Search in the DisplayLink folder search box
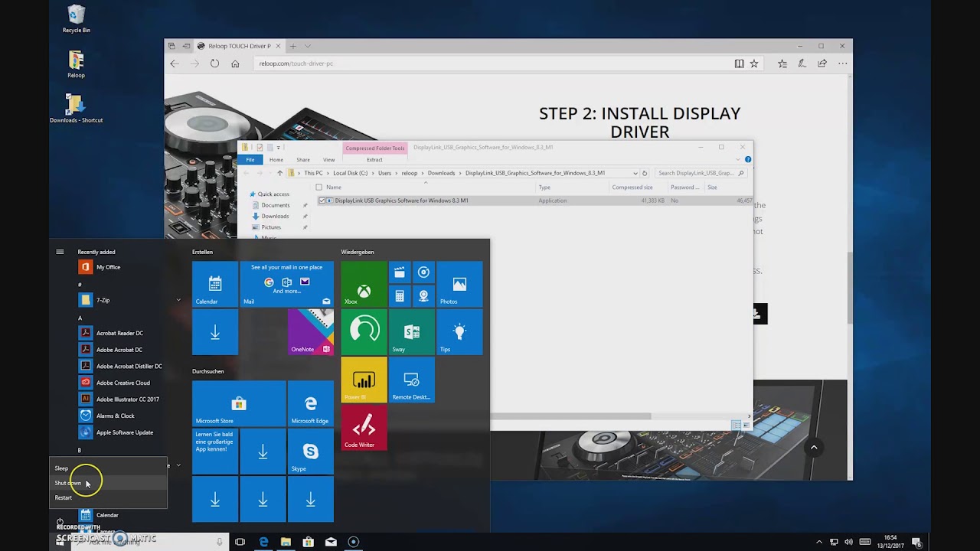The height and width of the screenshot is (551, 980). coord(700,173)
